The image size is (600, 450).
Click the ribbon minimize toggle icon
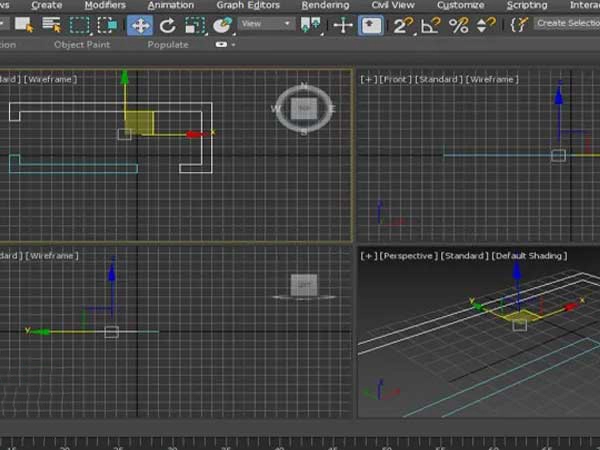click(221, 45)
